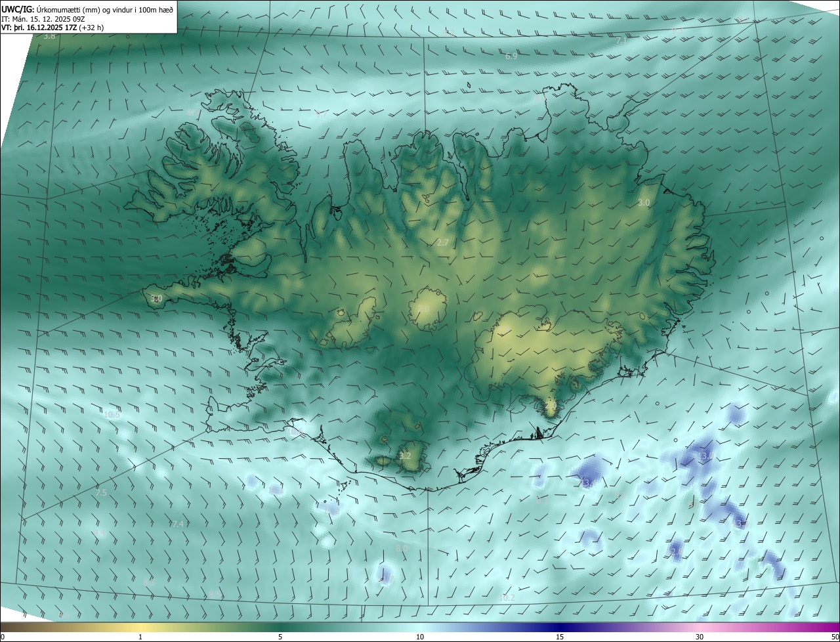
Task: Click the colorbar tick label "10"
Action: pos(420,637)
